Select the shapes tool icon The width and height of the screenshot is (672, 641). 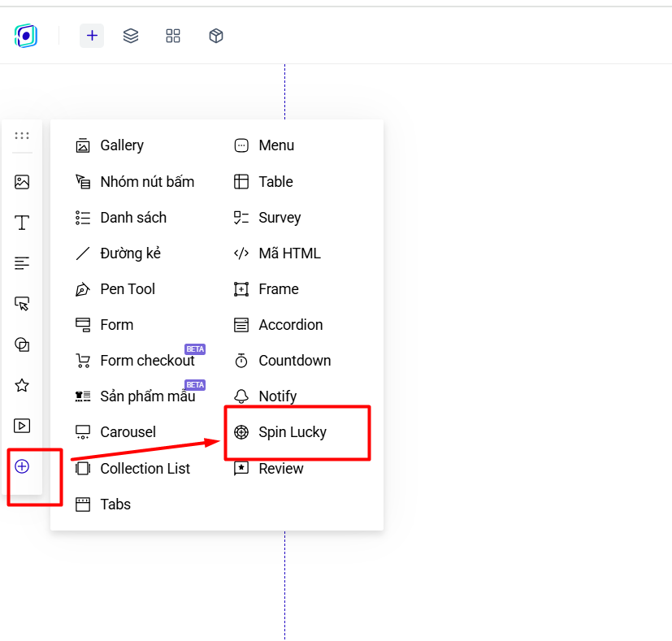(22, 344)
